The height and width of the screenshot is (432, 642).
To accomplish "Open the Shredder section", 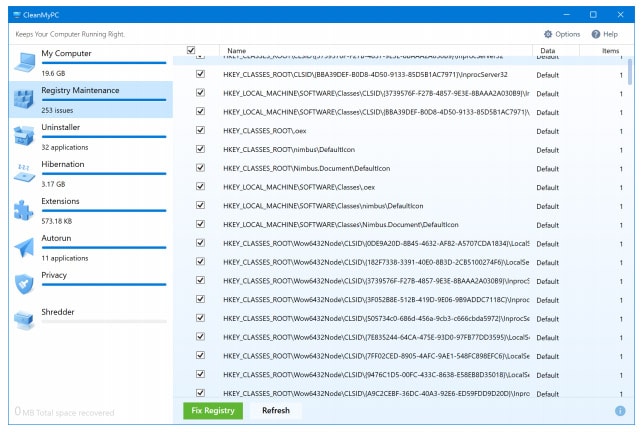I will click(90, 321).
